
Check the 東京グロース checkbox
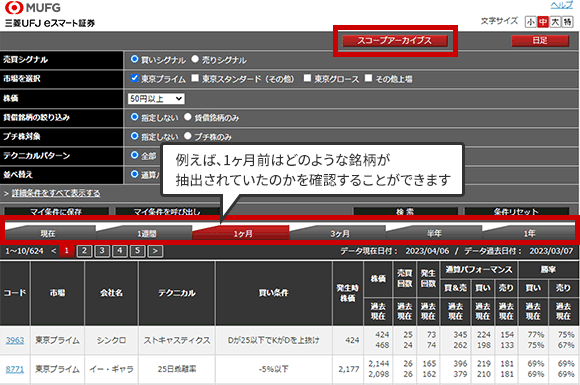(307, 78)
